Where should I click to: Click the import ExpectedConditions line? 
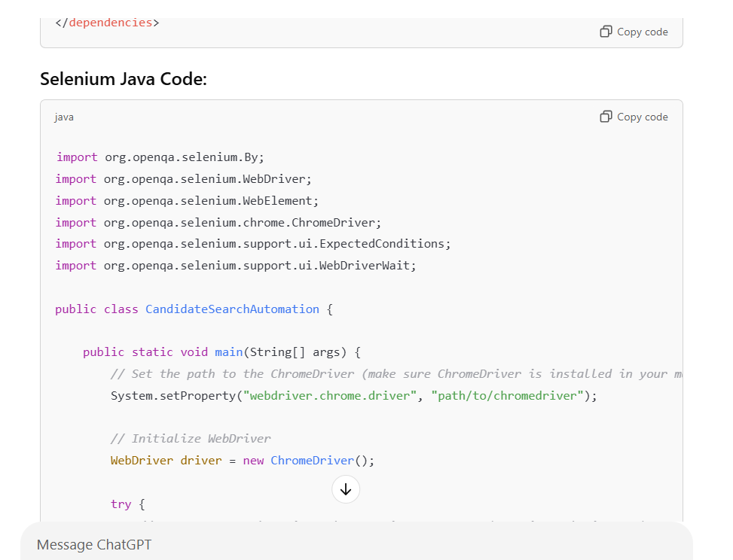coord(253,244)
